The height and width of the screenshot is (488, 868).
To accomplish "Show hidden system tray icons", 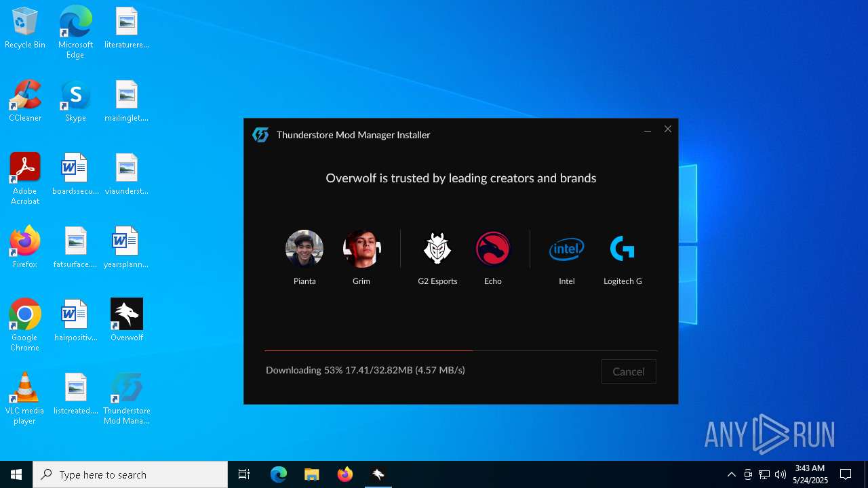I will (731, 474).
